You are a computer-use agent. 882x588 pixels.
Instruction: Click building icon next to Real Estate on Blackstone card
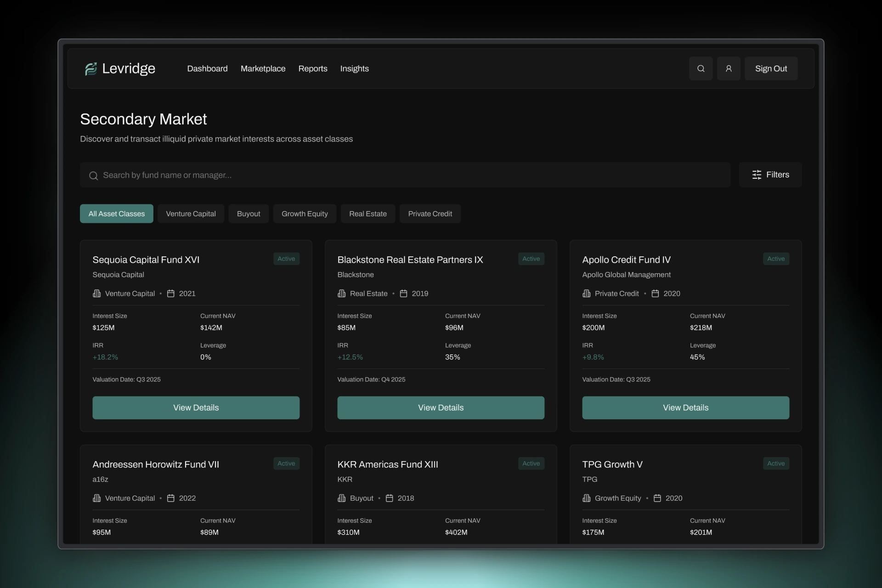tap(341, 293)
